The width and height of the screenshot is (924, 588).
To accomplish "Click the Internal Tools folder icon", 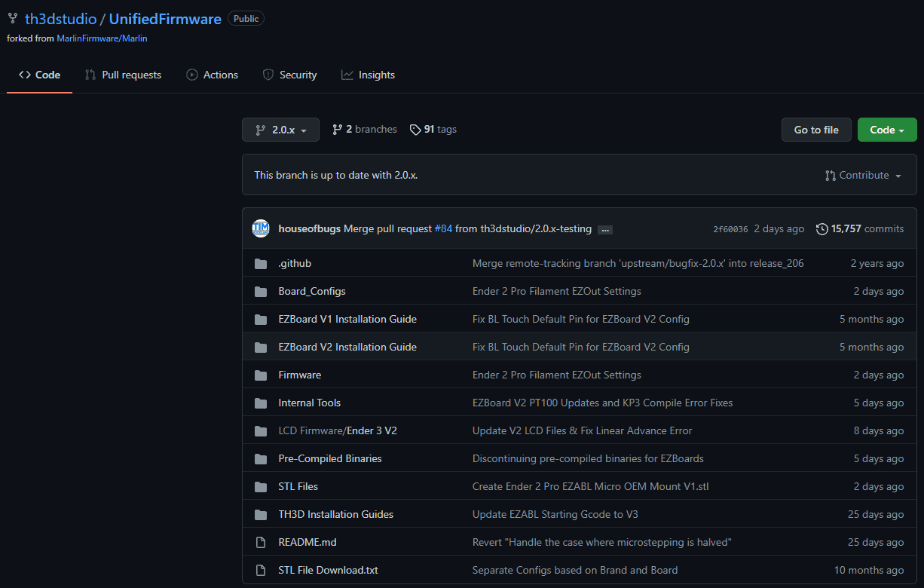I will tap(261, 403).
